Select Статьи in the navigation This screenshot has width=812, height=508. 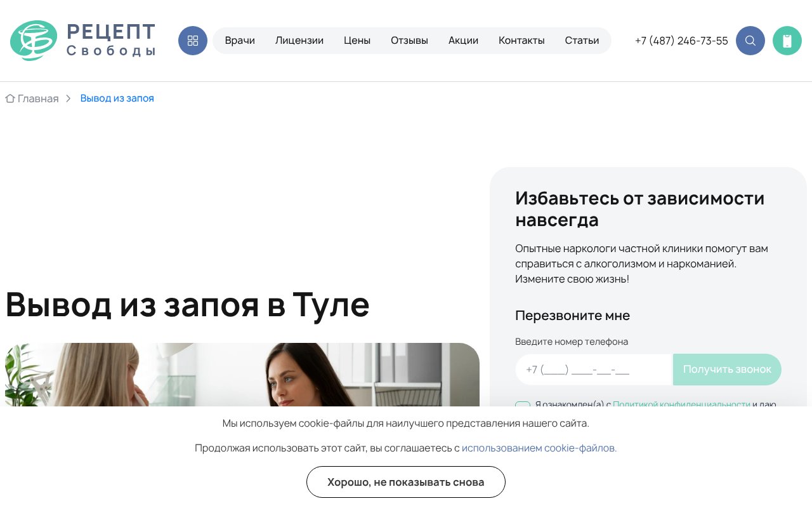pyautogui.click(x=582, y=40)
